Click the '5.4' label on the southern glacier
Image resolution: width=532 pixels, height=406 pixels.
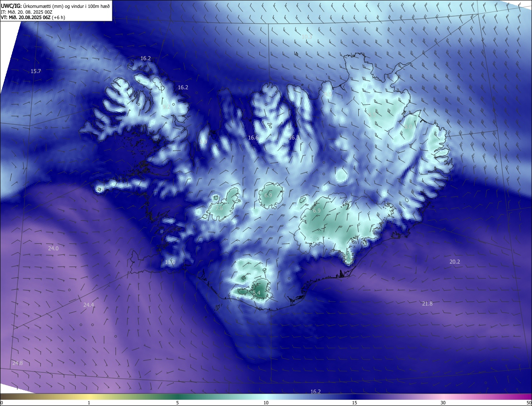click(256, 293)
